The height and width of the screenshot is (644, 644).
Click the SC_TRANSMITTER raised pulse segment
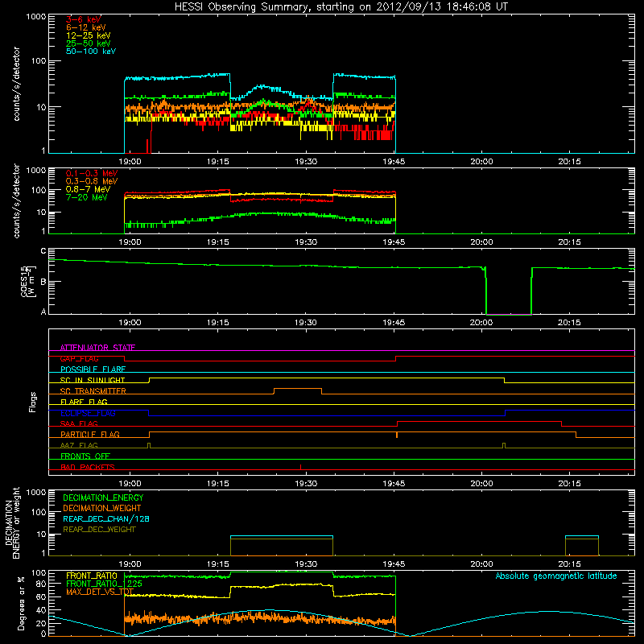298,389
